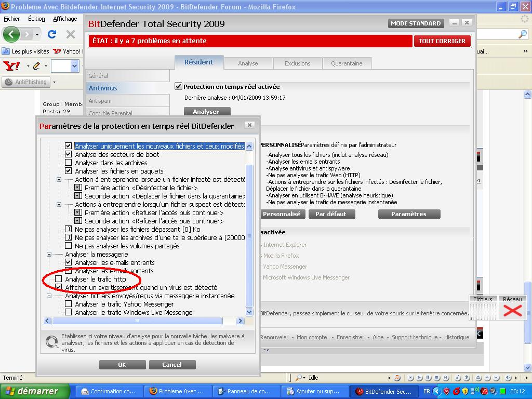The image size is (532, 399).
Task: Click the Par défaut button
Action: [x=332, y=214]
